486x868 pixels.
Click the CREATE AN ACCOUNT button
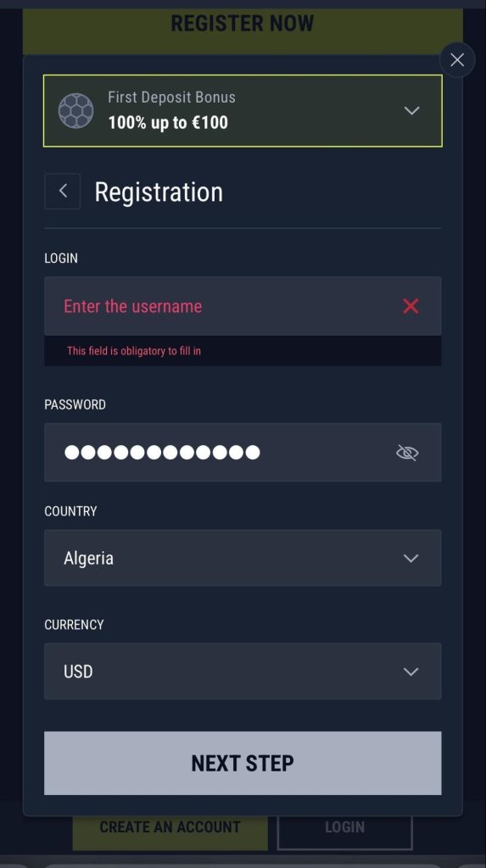[170, 829]
